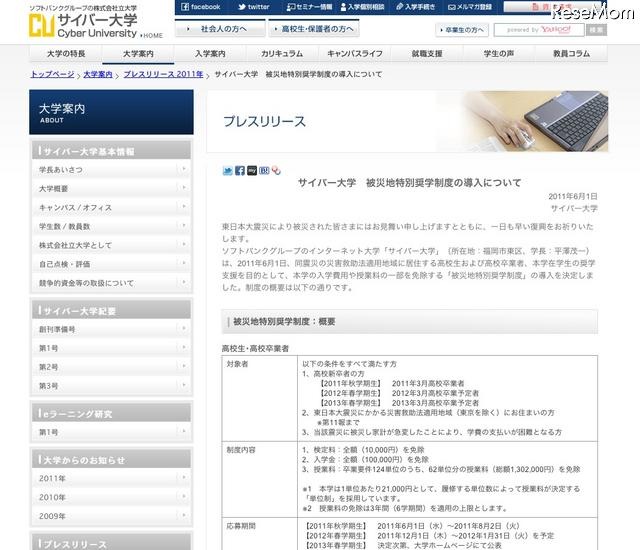The width and height of the screenshot is (640, 550).
Task: Share article via the Twitter bird icon
Action: pyautogui.click(x=227, y=171)
